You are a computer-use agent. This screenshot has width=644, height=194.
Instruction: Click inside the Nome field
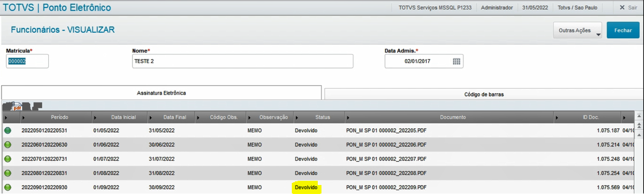(243, 61)
